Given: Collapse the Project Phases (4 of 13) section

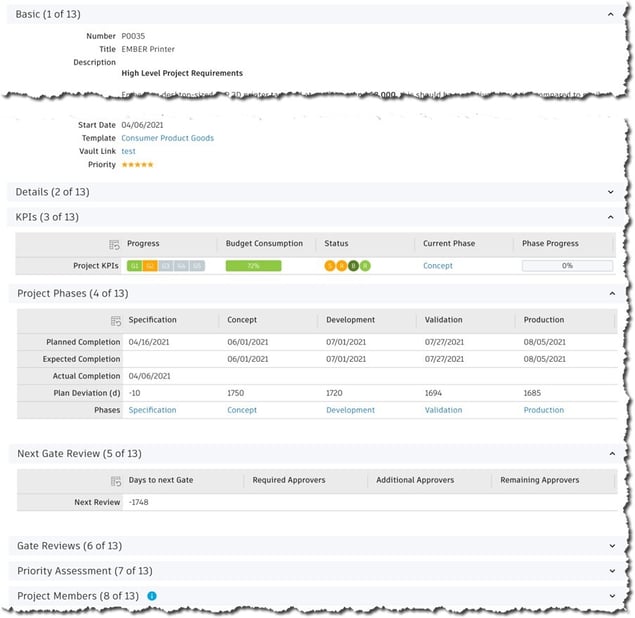Looking at the screenshot, I should pos(612,293).
